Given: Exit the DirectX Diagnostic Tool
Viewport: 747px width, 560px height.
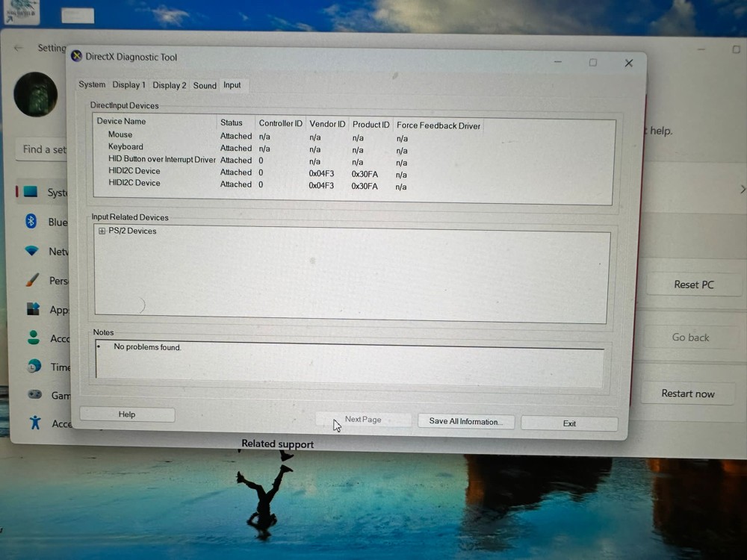Looking at the screenshot, I should (x=569, y=423).
